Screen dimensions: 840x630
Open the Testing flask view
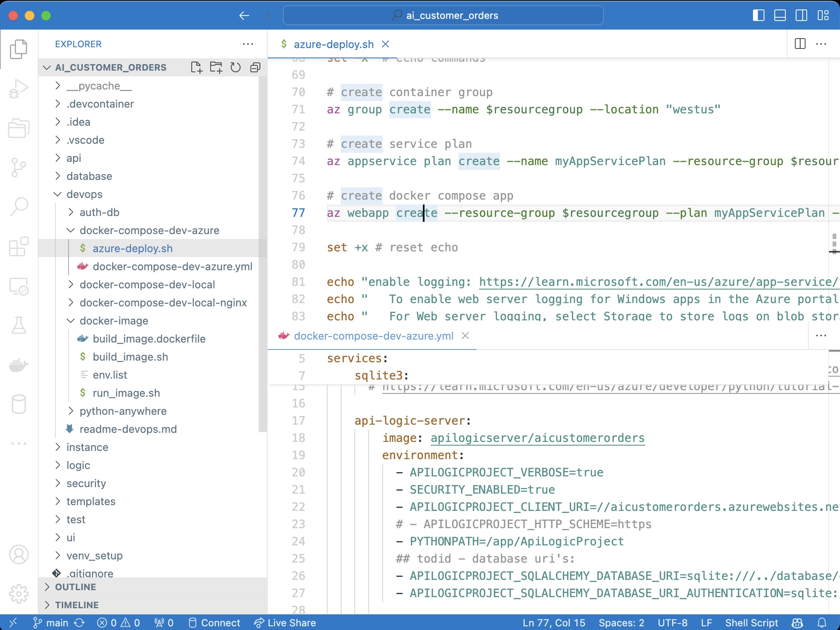pyautogui.click(x=18, y=325)
